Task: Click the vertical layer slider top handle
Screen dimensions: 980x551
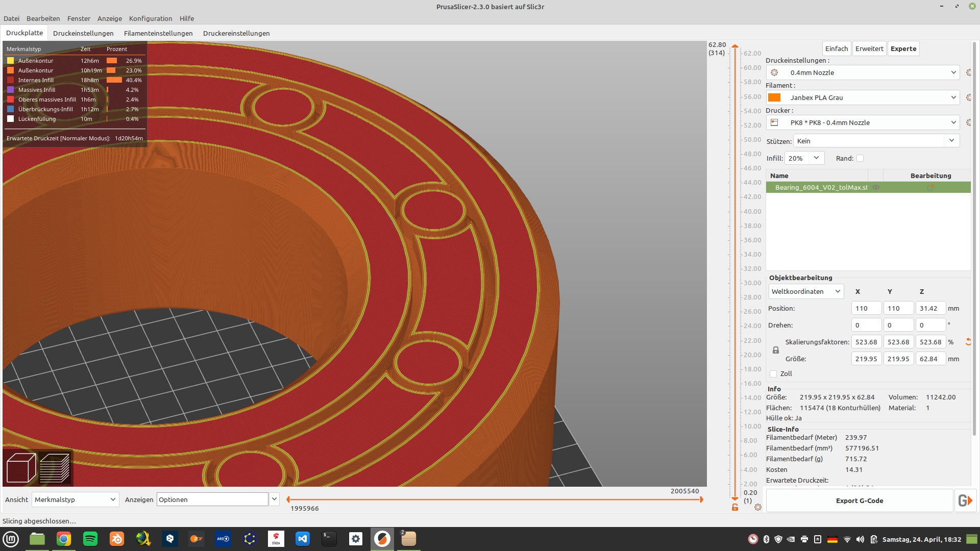Action: (735, 46)
